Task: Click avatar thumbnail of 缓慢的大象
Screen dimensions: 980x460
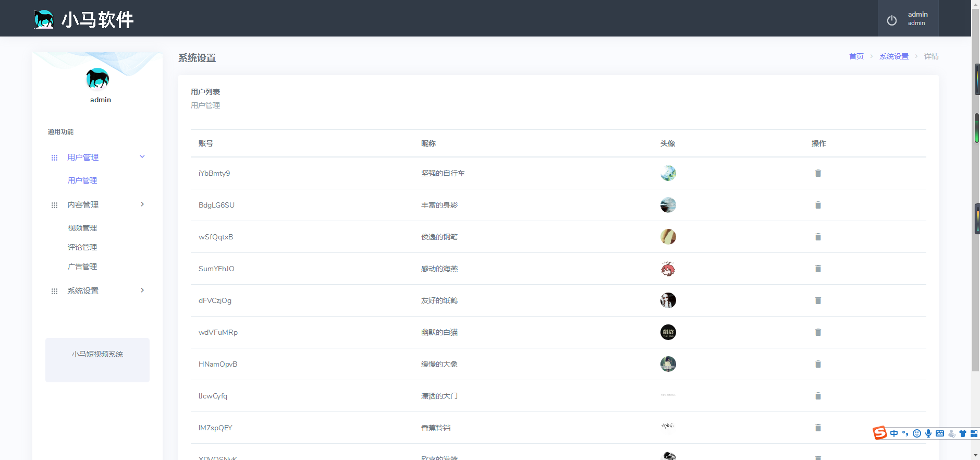Action: point(668,364)
